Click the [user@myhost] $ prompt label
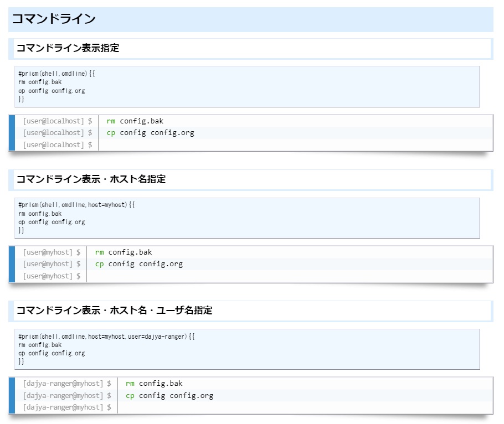Viewport: 504px width, 424px height. [54, 252]
